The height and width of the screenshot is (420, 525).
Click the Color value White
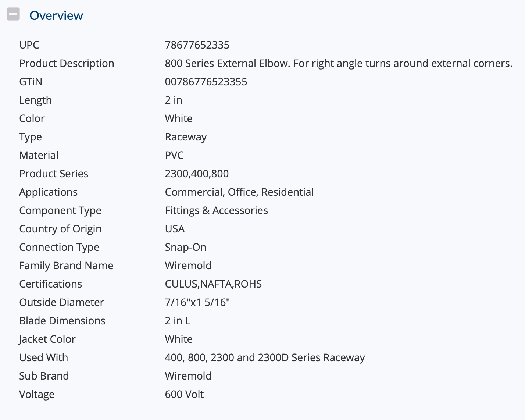click(179, 118)
